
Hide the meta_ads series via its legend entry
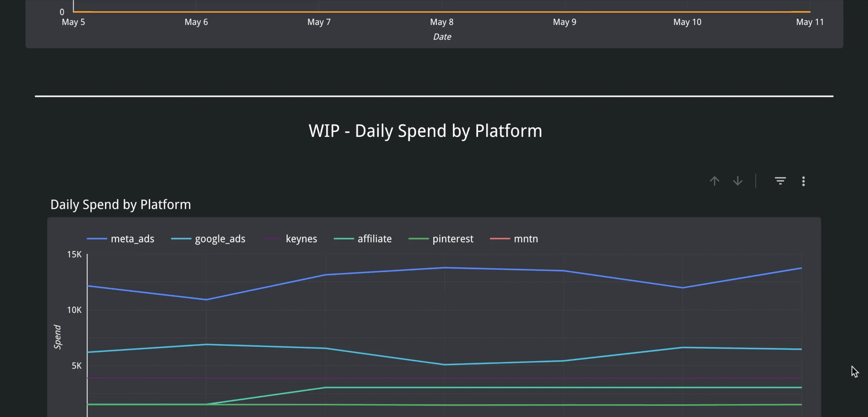pyautogui.click(x=132, y=239)
